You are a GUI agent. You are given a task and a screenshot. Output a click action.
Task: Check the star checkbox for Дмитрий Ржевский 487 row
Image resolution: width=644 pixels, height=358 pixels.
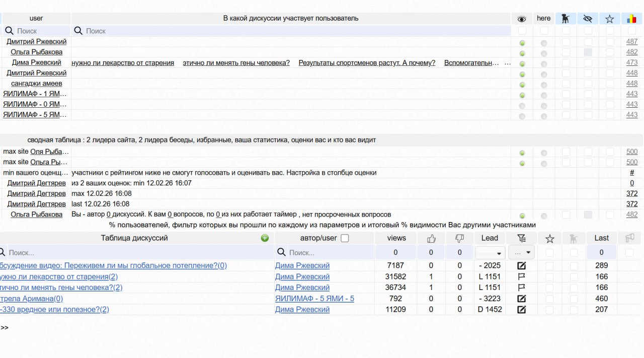(609, 42)
